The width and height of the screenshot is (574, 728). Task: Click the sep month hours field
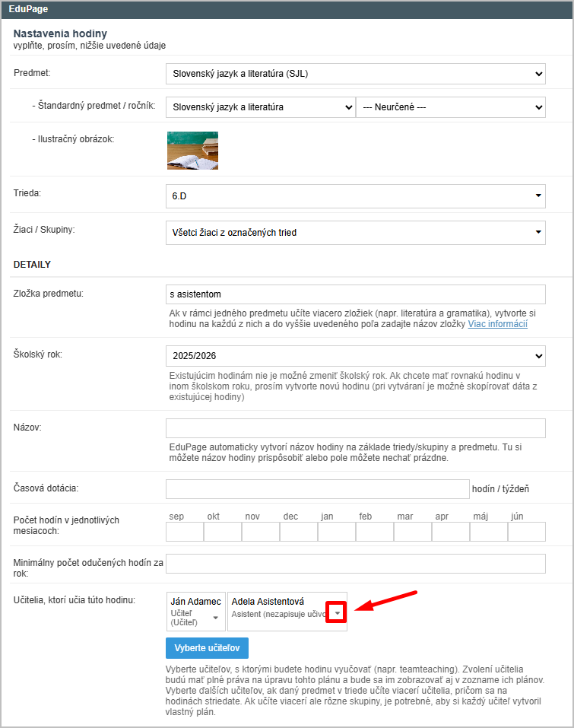click(x=184, y=532)
